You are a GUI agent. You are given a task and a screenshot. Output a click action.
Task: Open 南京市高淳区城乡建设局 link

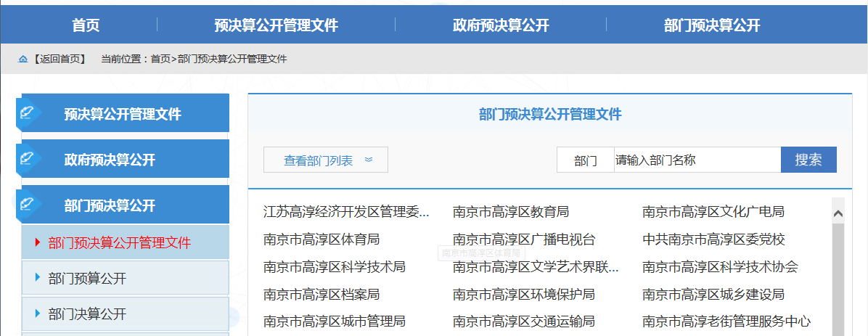tap(713, 294)
